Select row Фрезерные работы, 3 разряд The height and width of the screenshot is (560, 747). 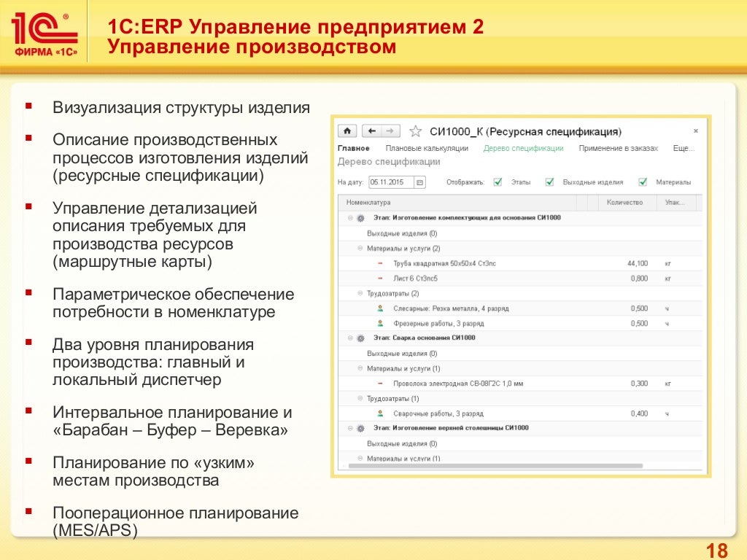coord(520,323)
